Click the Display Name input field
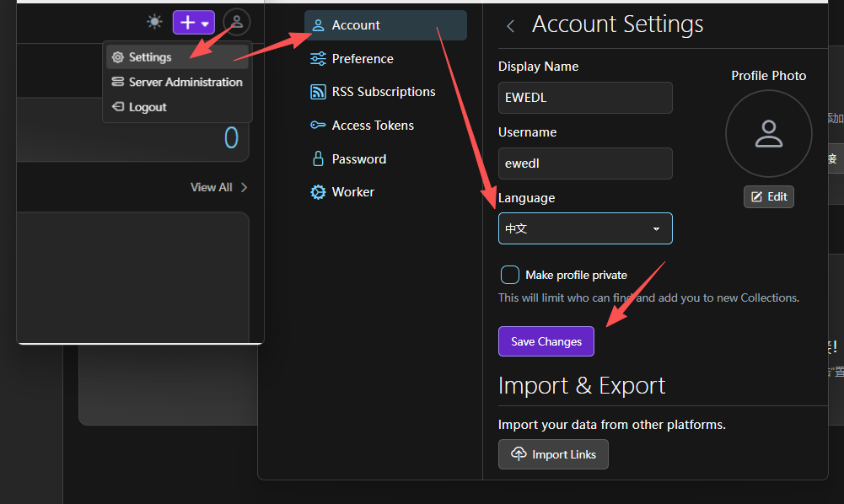Image resolution: width=844 pixels, height=504 pixels. pos(585,98)
